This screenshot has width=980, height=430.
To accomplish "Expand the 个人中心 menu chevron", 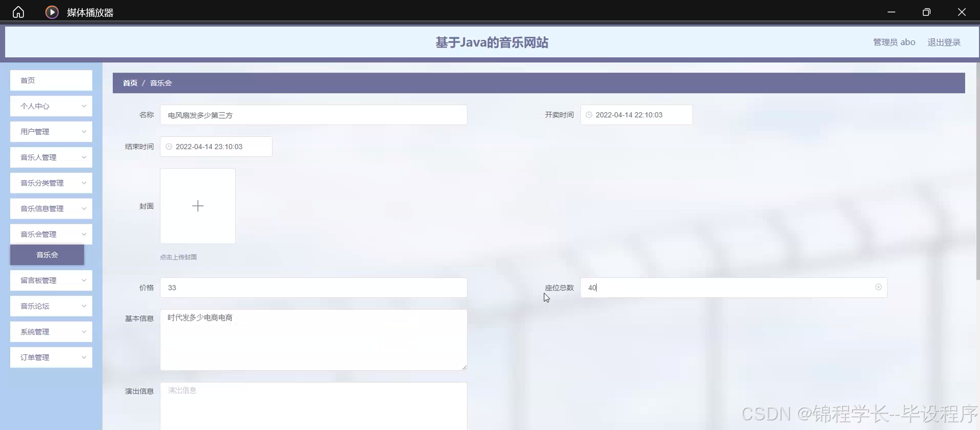I will pos(84,106).
